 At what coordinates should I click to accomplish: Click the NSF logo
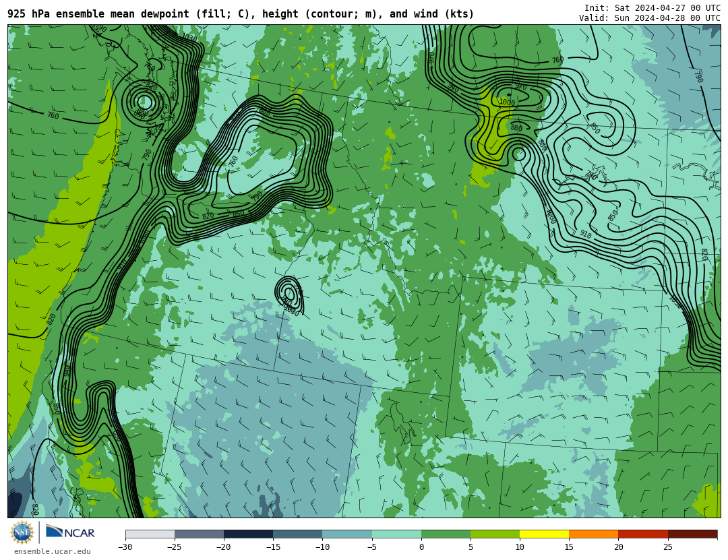[22, 532]
